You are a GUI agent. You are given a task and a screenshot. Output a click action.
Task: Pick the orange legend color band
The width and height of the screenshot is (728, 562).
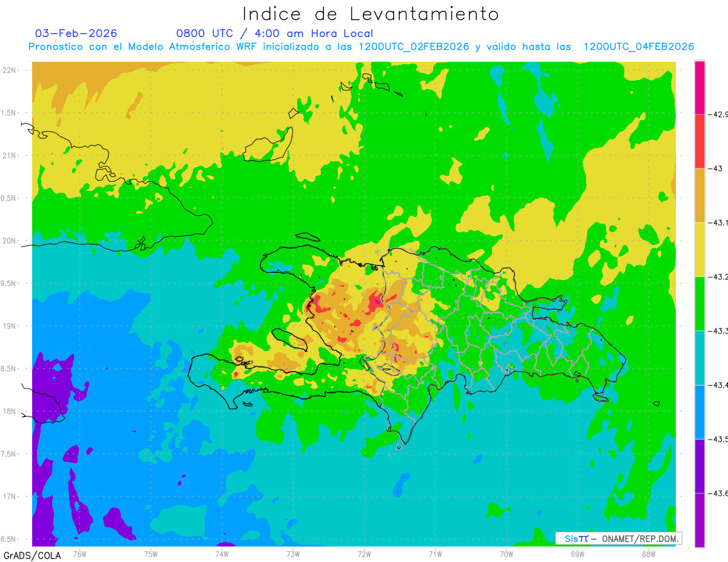(x=699, y=195)
